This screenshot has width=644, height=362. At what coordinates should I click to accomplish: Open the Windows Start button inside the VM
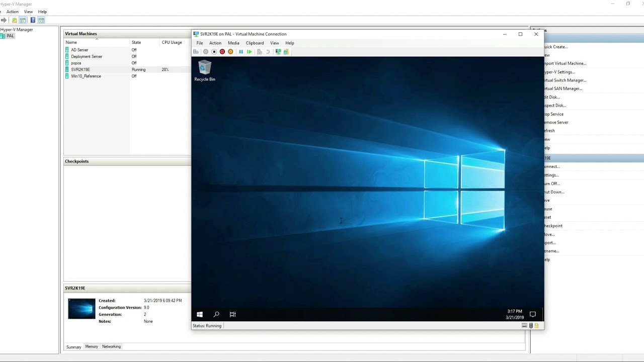[200, 314]
